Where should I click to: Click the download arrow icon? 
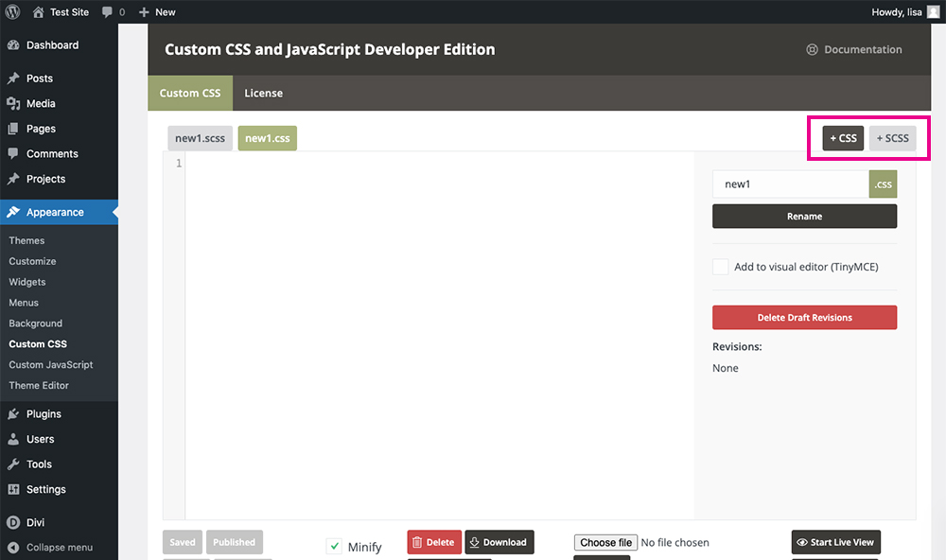(474, 543)
